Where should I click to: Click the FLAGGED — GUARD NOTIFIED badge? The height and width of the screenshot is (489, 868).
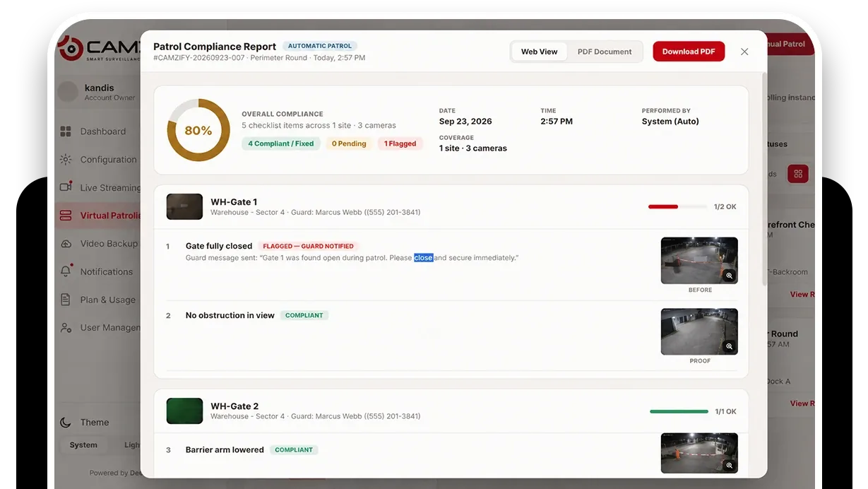[x=309, y=246]
